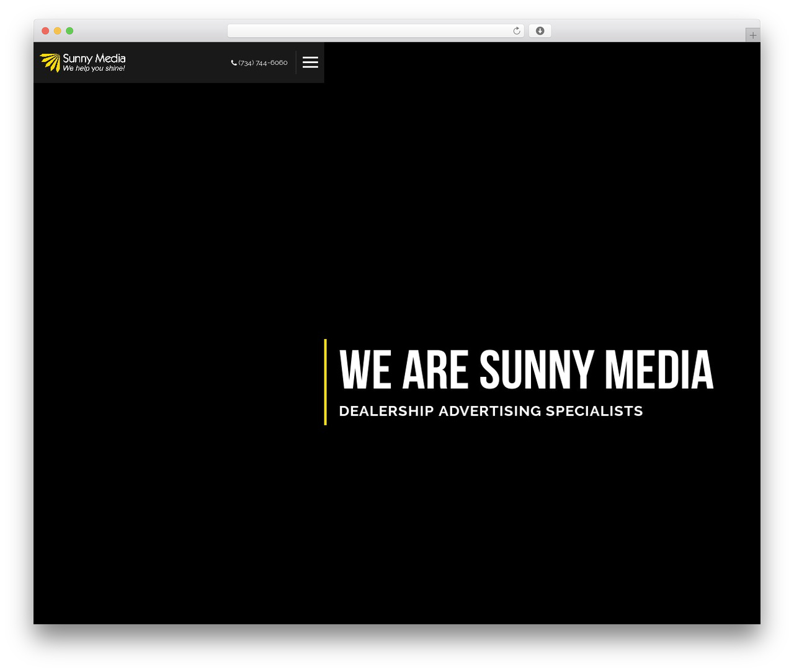Screen dimensions: 794x672
Task: Reload the page with the refresh icon
Action: click(x=517, y=31)
